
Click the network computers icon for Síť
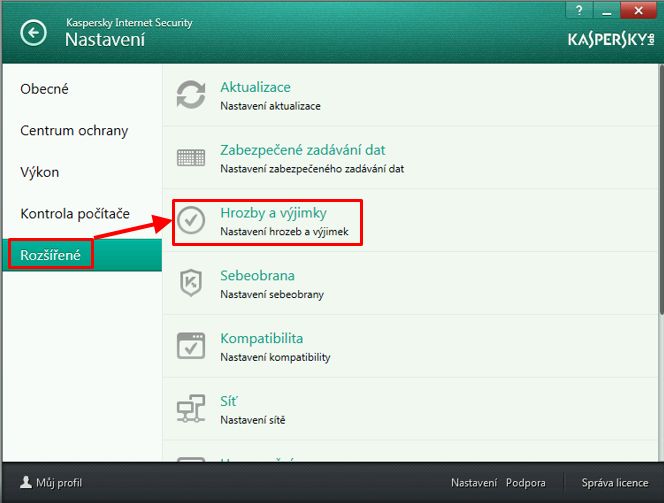191,409
